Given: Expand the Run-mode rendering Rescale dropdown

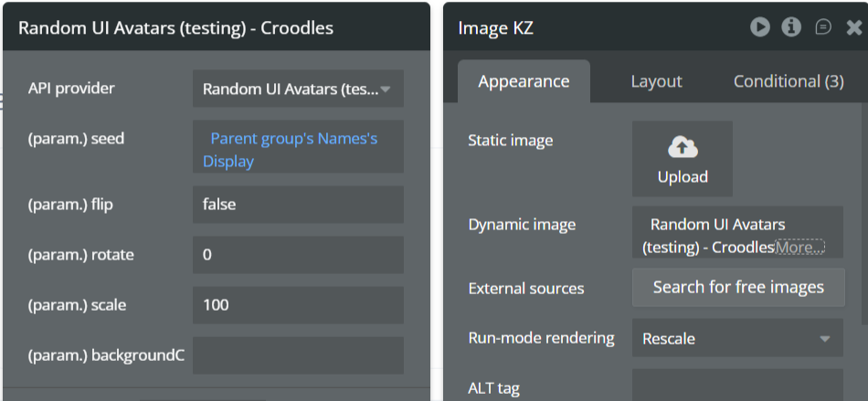Looking at the screenshot, I should 736,338.
